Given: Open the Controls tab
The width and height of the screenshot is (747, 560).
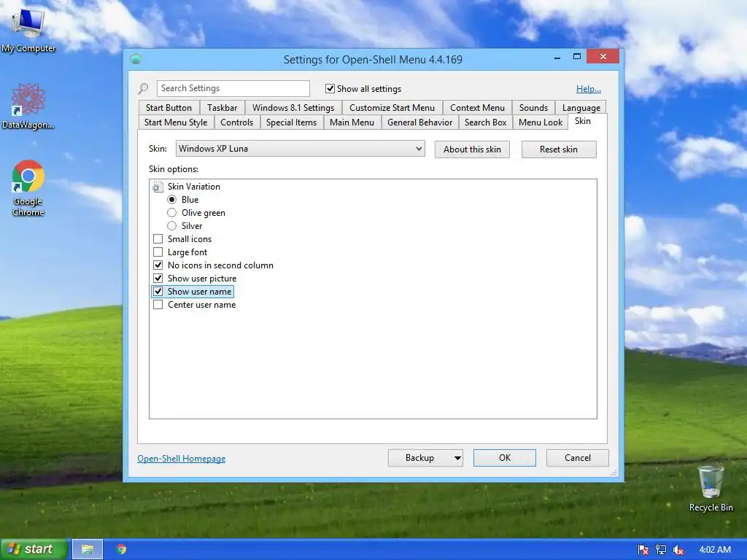Looking at the screenshot, I should [x=237, y=122].
